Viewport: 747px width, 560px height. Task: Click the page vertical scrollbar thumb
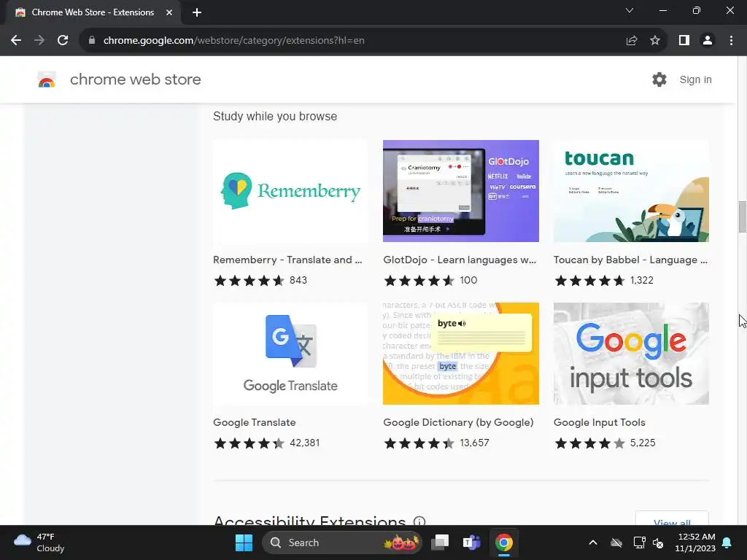[742, 217]
